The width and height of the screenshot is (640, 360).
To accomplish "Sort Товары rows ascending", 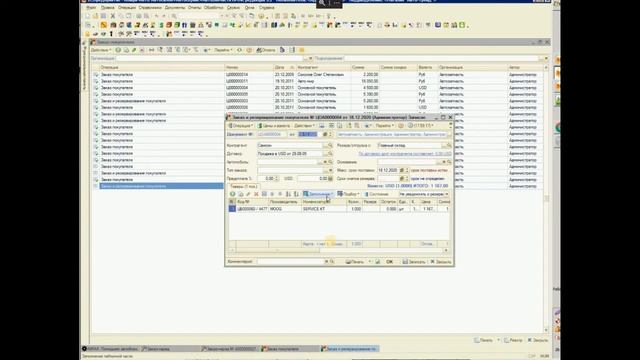I will [x=288, y=194].
